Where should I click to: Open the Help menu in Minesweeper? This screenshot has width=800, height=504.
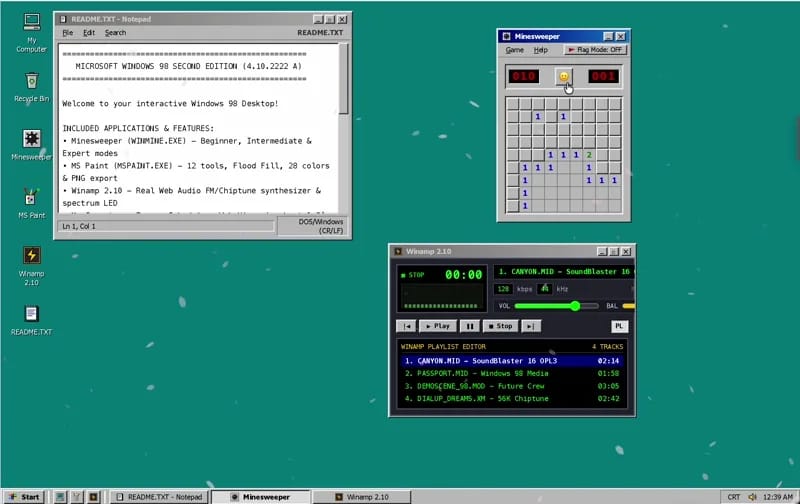pyautogui.click(x=540, y=50)
